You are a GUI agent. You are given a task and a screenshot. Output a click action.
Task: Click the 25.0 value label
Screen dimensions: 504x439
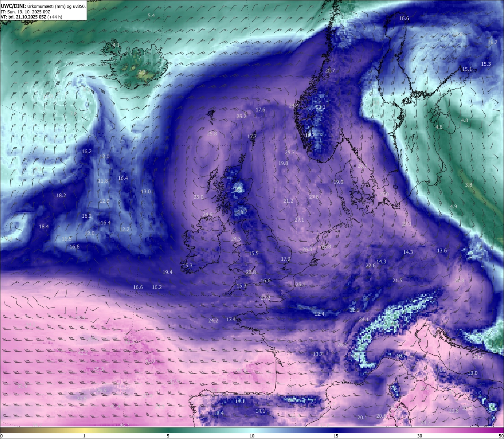[x=198, y=197]
